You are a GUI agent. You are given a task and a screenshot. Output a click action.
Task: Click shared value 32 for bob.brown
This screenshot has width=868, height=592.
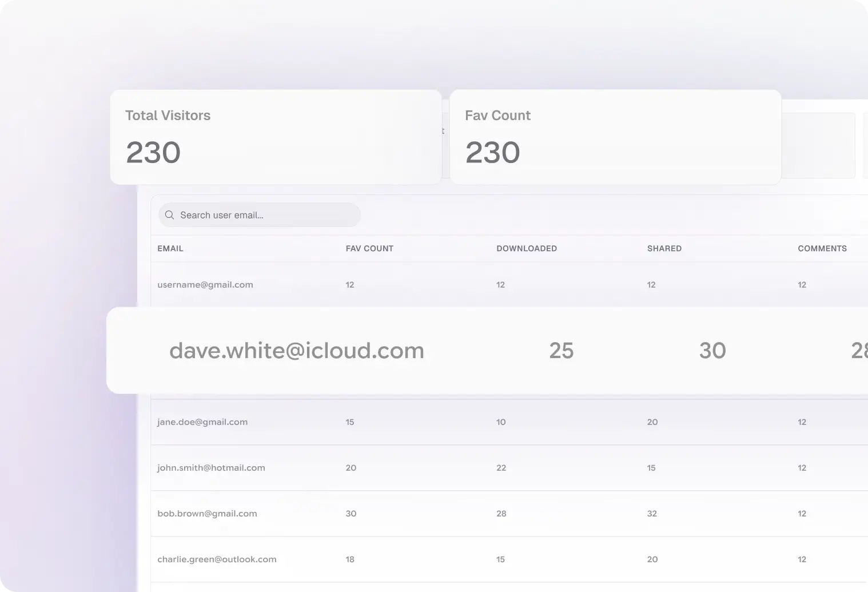pyautogui.click(x=652, y=514)
